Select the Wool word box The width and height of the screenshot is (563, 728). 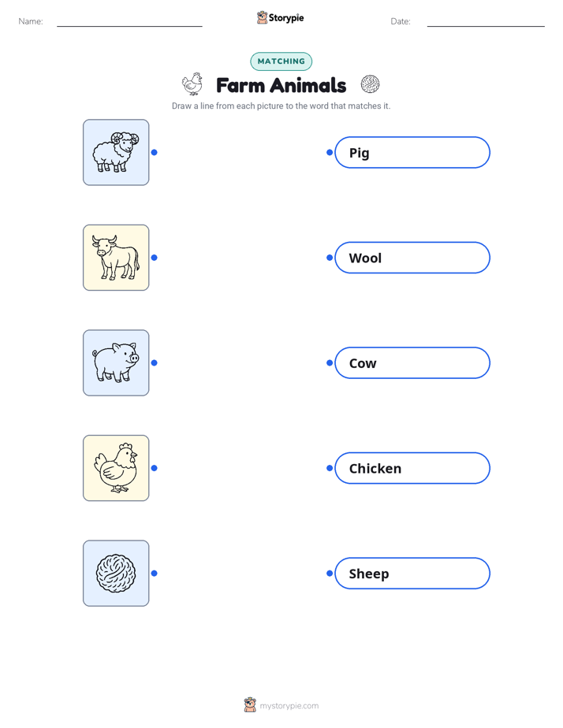[x=412, y=258]
